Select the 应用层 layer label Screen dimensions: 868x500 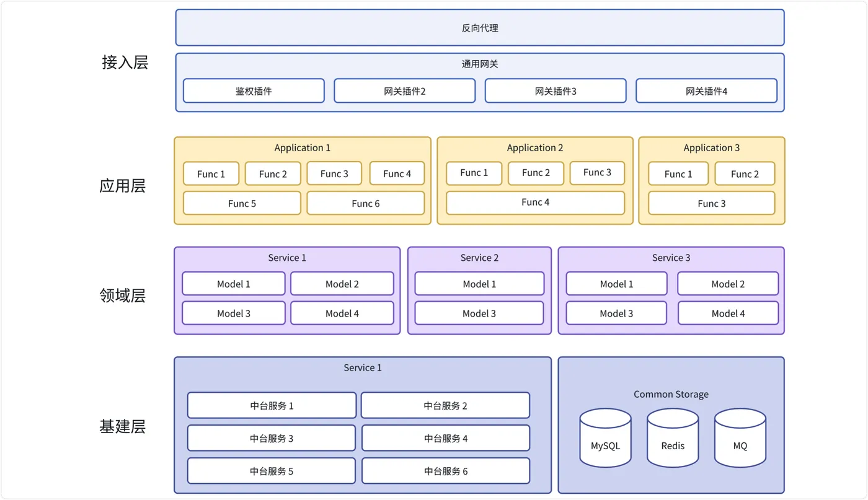123,186
